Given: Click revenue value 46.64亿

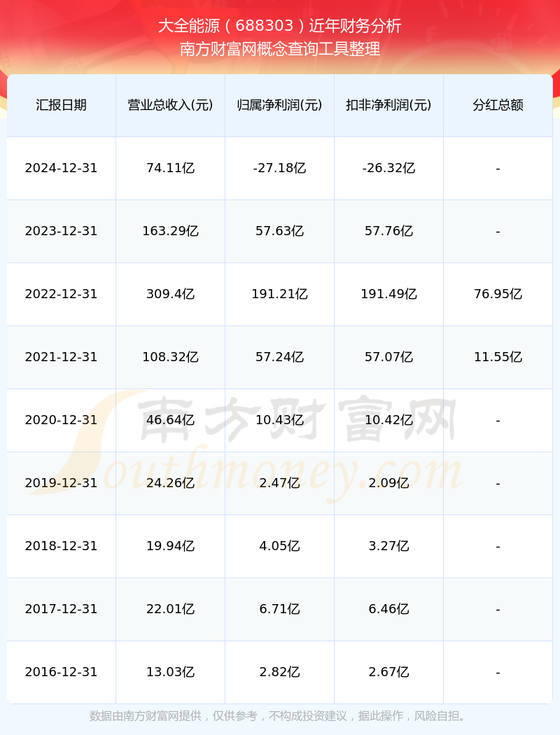Looking at the screenshot, I should [171, 420].
